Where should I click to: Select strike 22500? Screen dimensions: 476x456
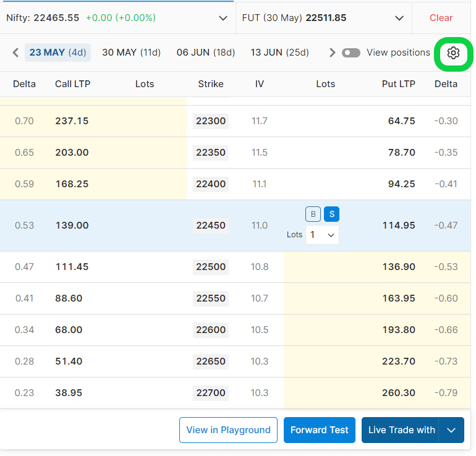[211, 267]
